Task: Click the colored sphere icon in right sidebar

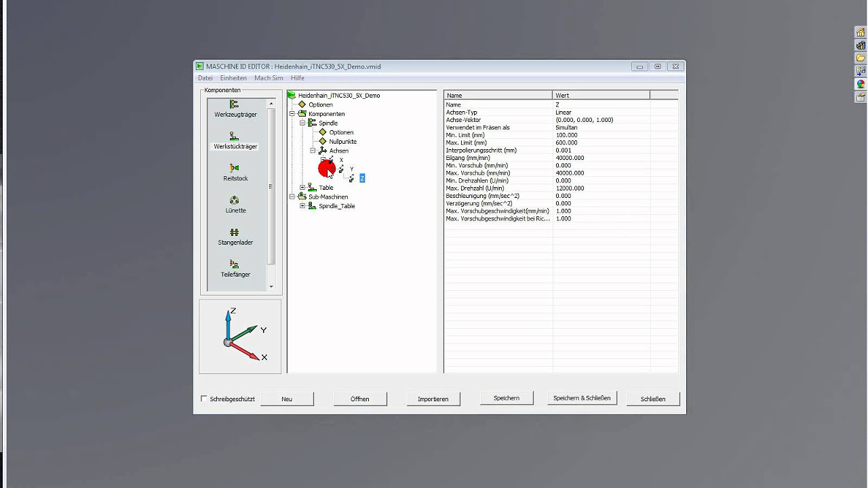Action: [x=861, y=84]
